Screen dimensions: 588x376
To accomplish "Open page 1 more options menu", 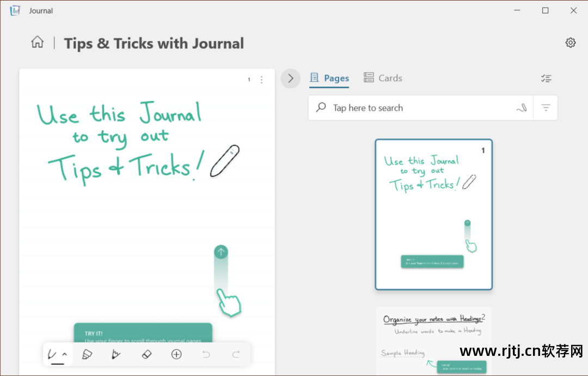I will coord(261,79).
